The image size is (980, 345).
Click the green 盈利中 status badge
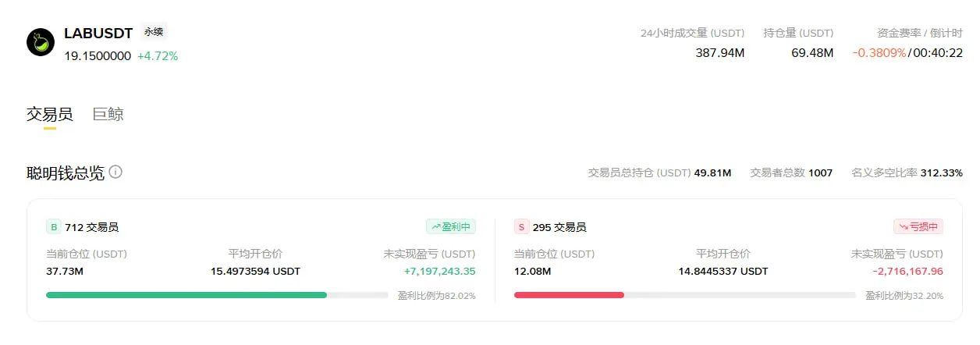point(451,227)
